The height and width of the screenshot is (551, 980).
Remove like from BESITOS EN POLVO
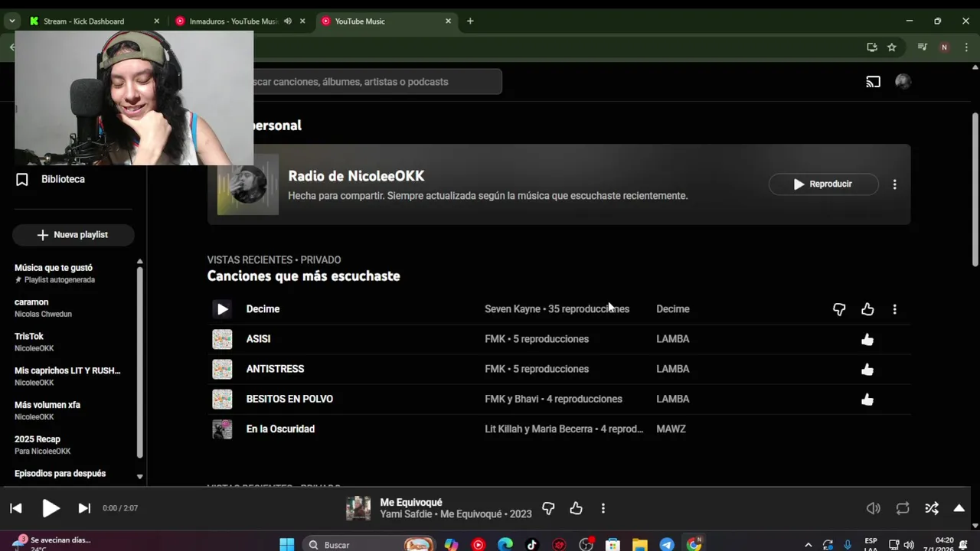tap(867, 399)
